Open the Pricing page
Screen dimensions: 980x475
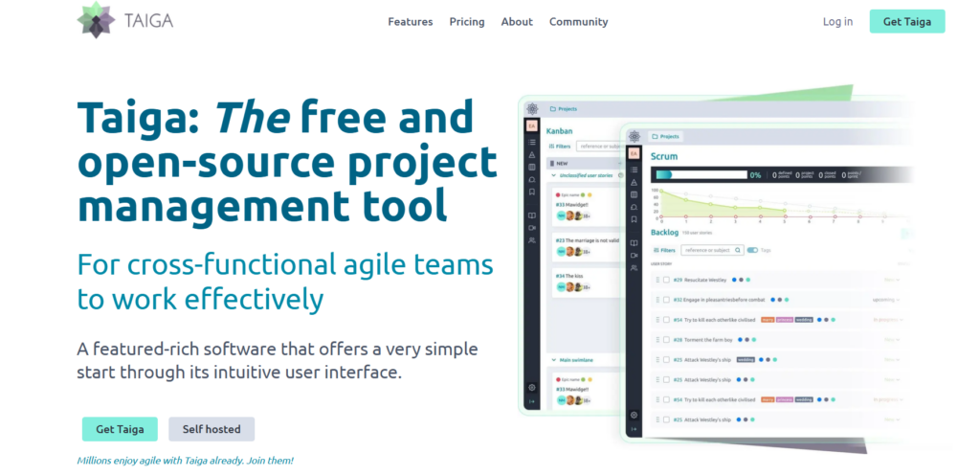click(467, 22)
